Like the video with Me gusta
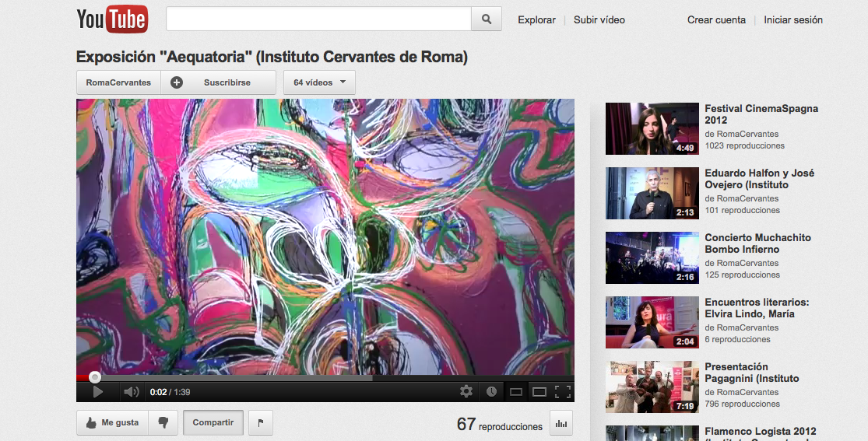This screenshot has width=868, height=441. click(112, 423)
